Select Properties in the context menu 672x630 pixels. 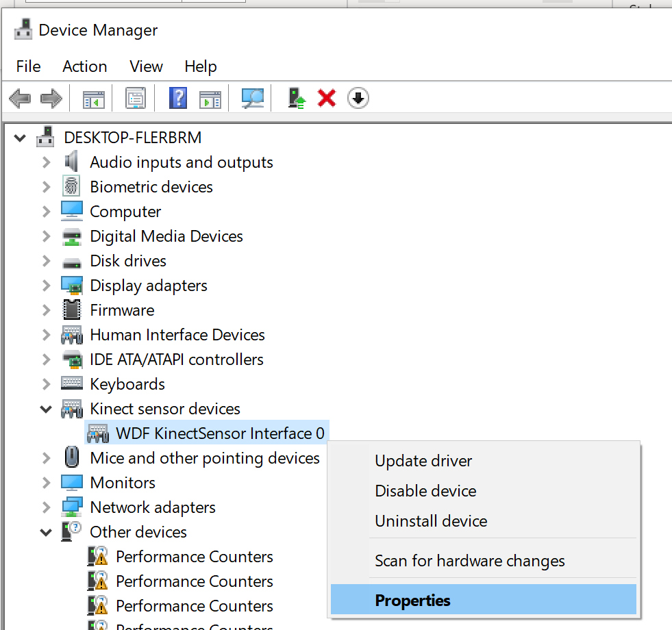click(x=484, y=600)
